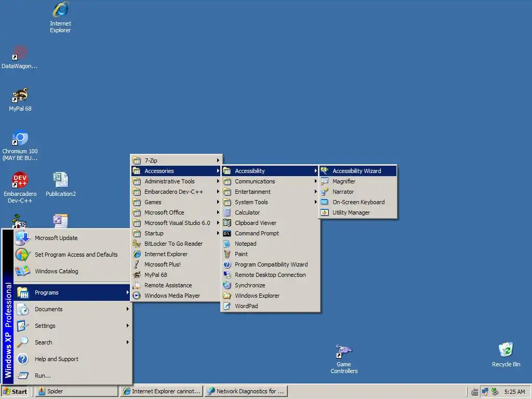Click the Clipboard Viewer icon

(x=227, y=223)
